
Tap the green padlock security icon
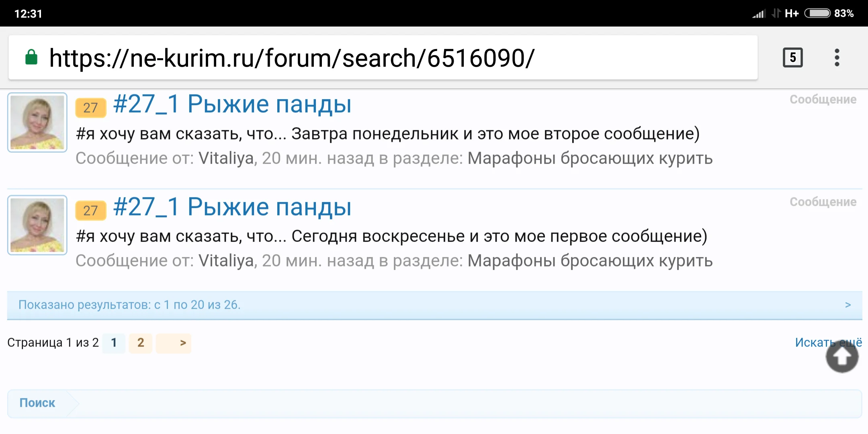31,57
